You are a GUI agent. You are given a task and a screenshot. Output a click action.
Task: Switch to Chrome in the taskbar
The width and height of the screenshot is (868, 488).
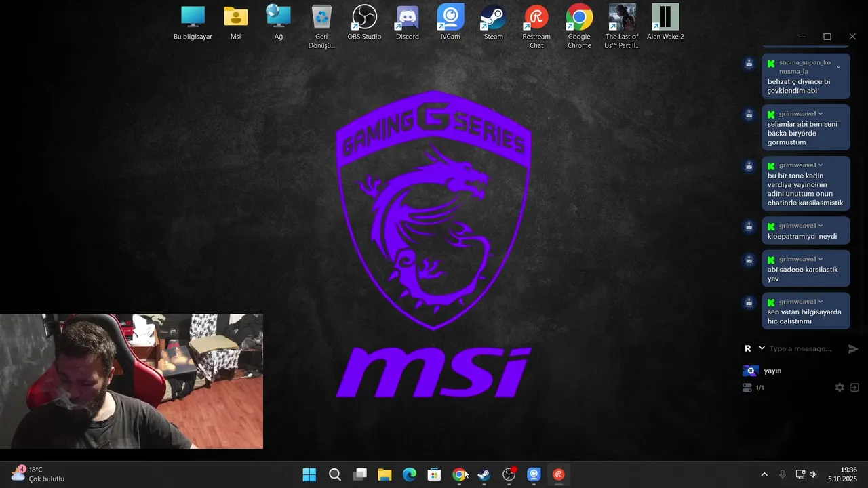459,474
